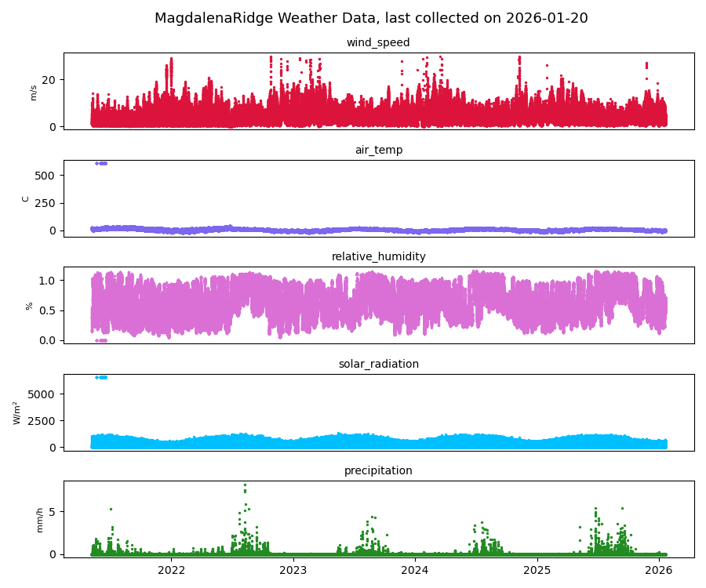Viewport: 706px width, 588px height.
Task: Click the main title MagdalenaRidge Weather Data
Action: coord(371,18)
